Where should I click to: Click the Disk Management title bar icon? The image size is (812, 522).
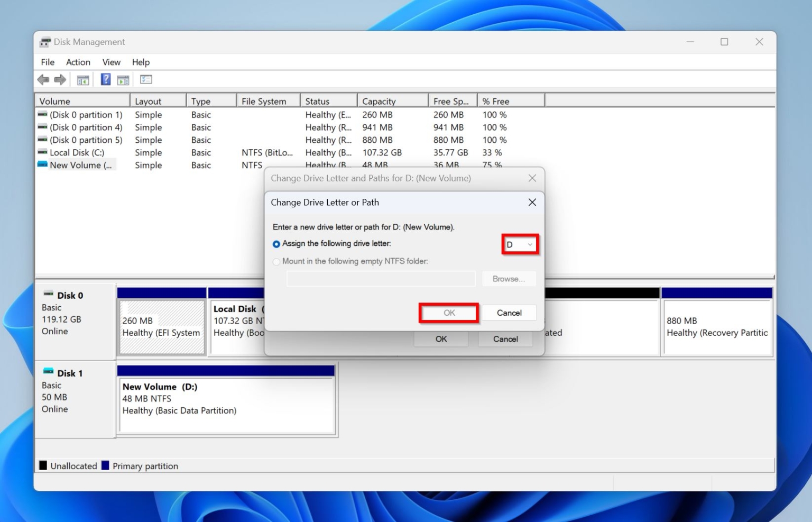pyautogui.click(x=46, y=42)
